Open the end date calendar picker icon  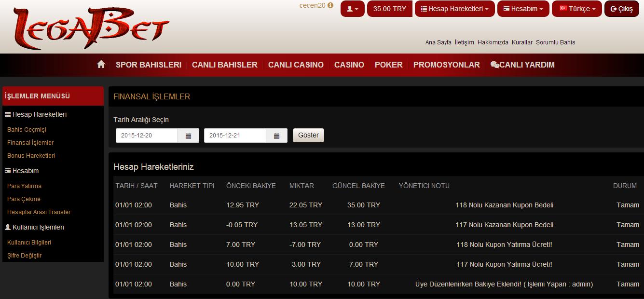point(277,136)
